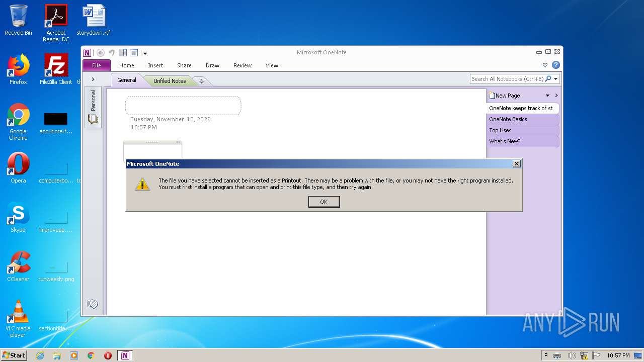Open the View ribbon tab
This screenshot has width=644, height=362.
coord(272,65)
